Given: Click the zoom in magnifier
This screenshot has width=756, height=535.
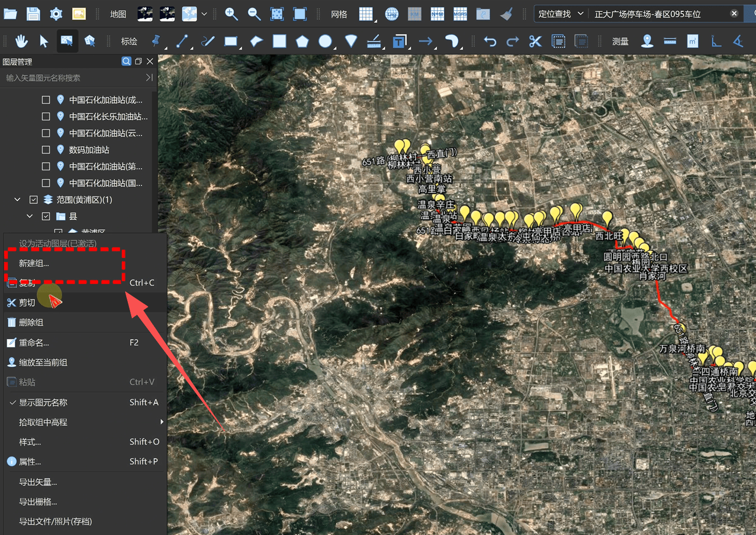Looking at the screenshot, I should pyautogui.click(x=231, y=14).
